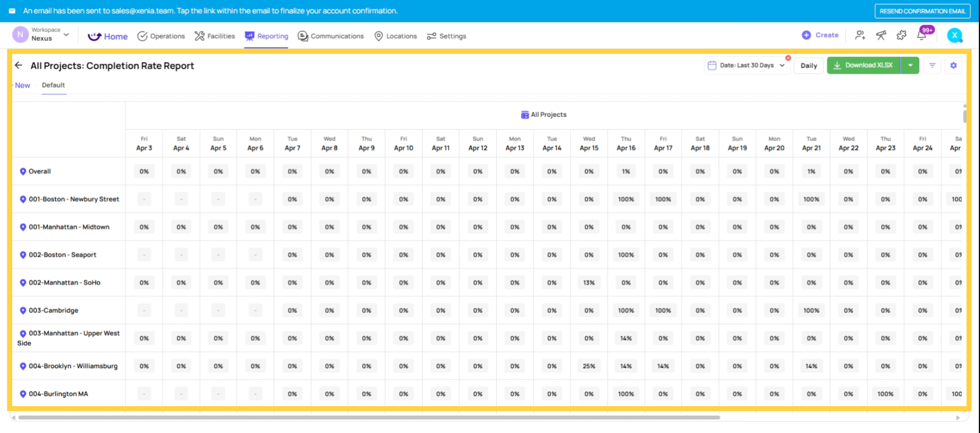Open the report settings gear icon
The width and height of the screenshot is (980, 433).
(953, 65)
